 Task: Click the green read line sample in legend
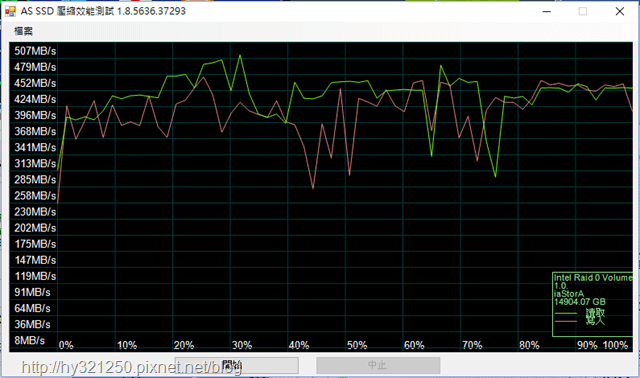566,314
